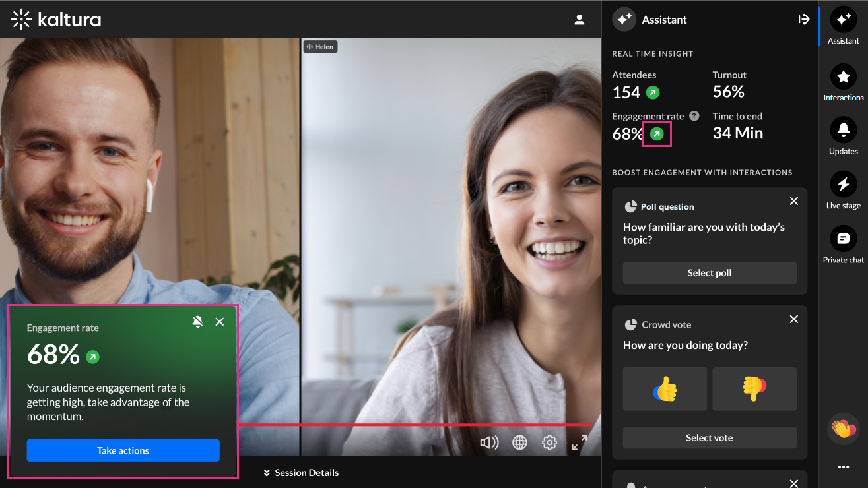
Task: Click the engagement rate help icon
Action: tap(694, 115)
